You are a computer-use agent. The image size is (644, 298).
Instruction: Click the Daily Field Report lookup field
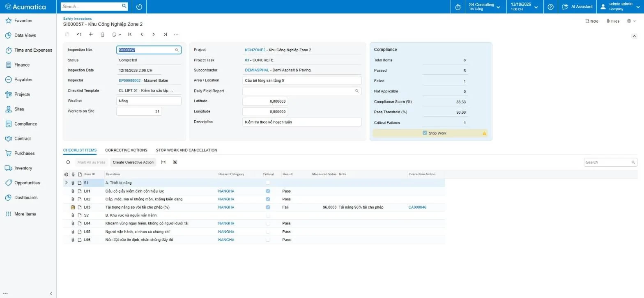click(302, 91)
